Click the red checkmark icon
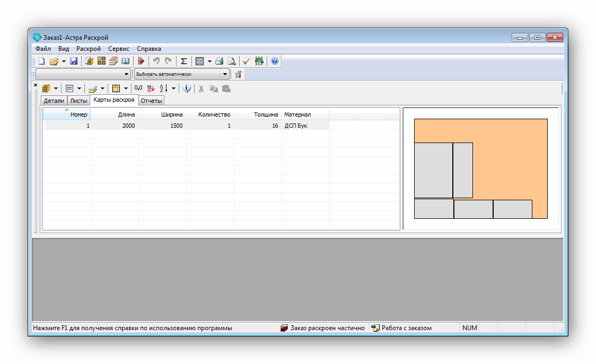 pyautogui.click(x=247, y=61)
